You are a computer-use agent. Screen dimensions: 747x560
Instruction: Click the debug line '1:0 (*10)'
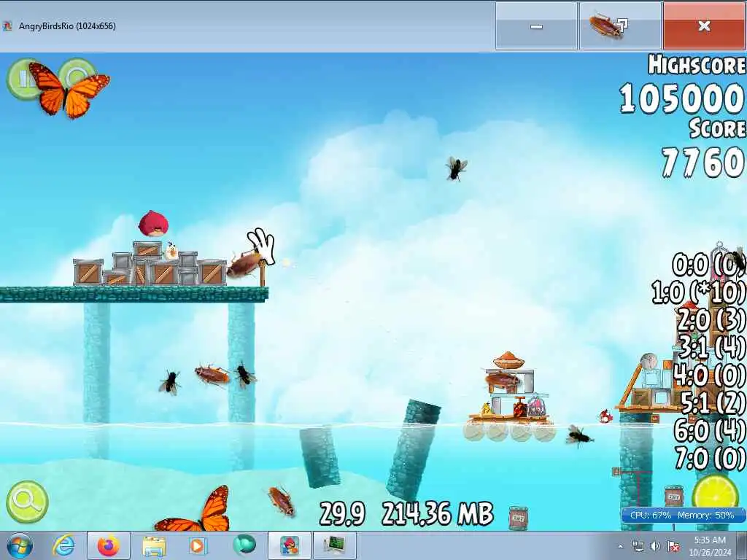pos(698,292)
